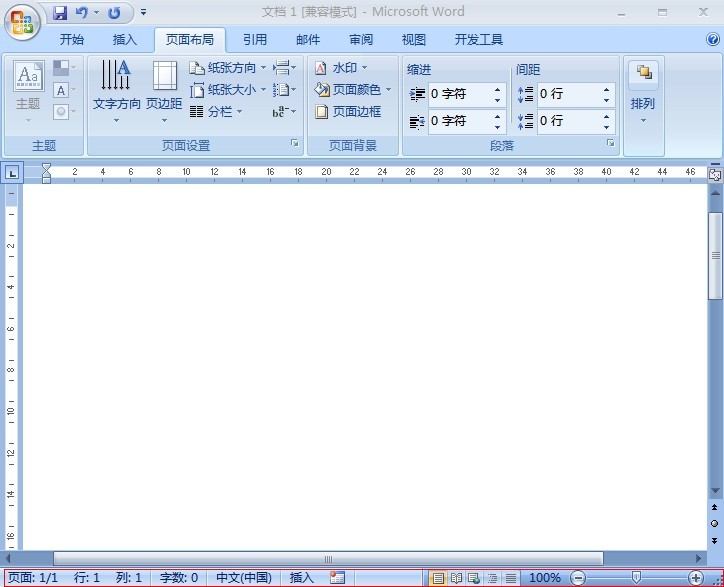Click the 文字方向 text direction button

[116, 92]
